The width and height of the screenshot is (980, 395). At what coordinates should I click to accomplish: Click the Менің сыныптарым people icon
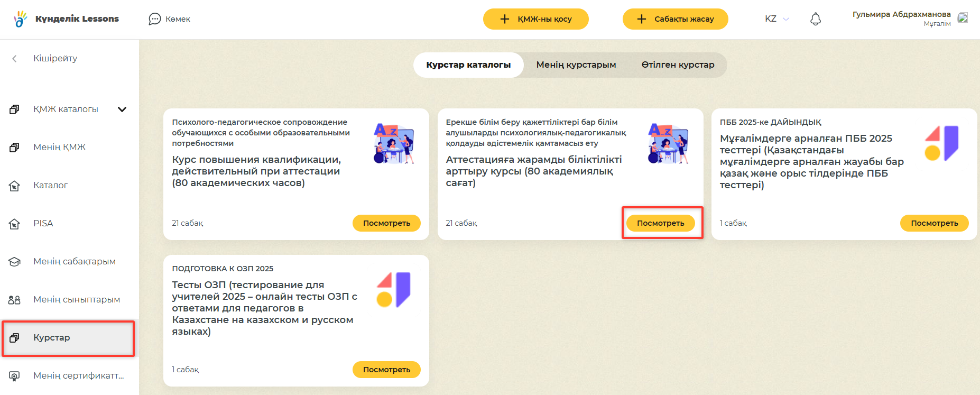point(14,300)
